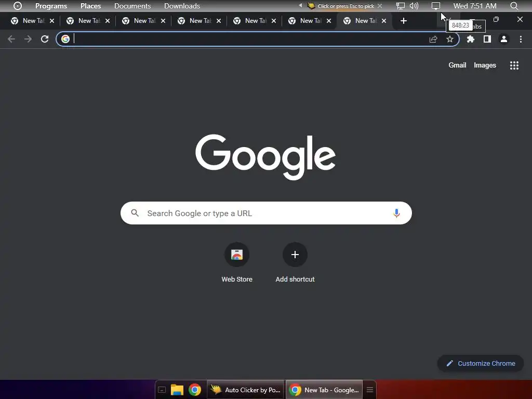Click Add shortcut tile
The height and width of the screenshot is (399, 532).
point(295,262)
